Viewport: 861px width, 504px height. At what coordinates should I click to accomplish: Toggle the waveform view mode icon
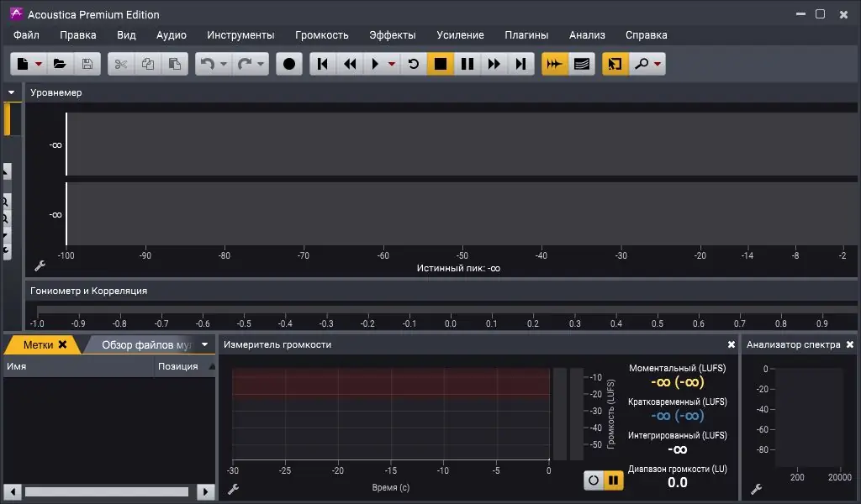click(555, 64)
